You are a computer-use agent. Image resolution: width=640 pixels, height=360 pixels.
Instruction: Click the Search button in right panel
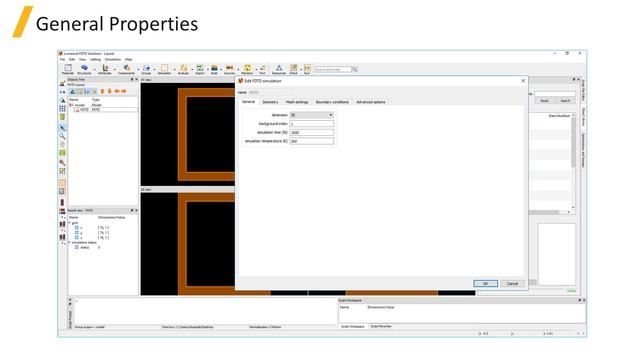tap(565, 100)
